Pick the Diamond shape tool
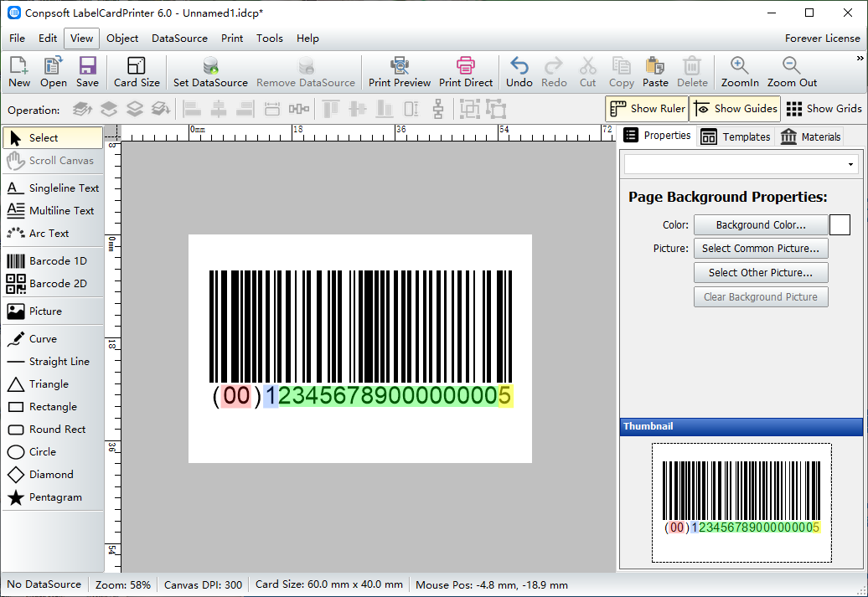The width and height of the screenshot is (868, 597). (53, 475)
